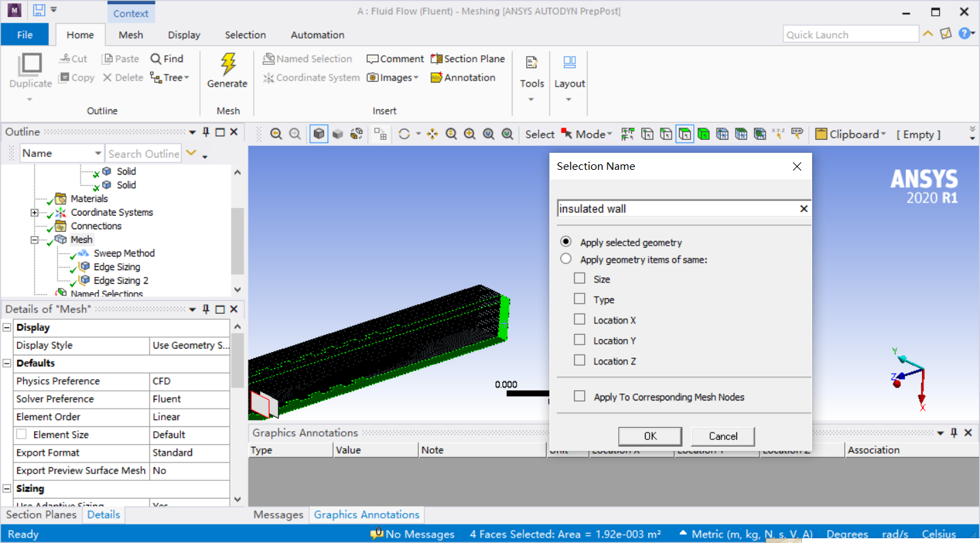Activate the Pan view tool

coord(432,134)
